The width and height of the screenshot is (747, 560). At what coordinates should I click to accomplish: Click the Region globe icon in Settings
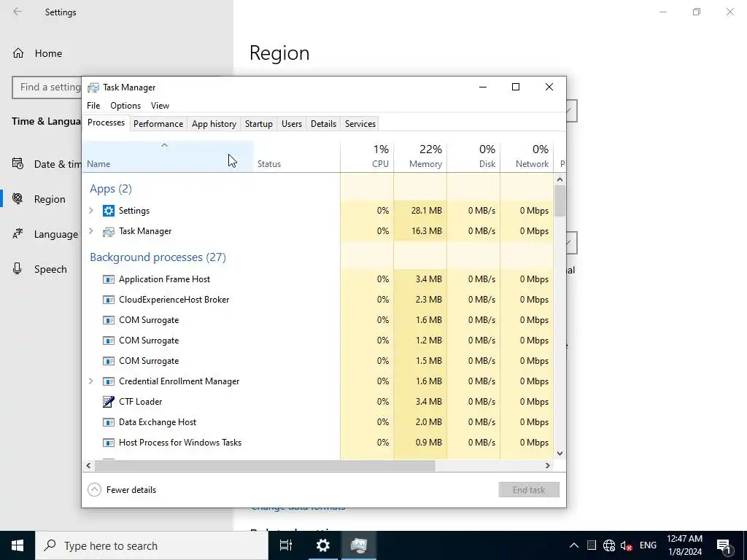(18, 199)
